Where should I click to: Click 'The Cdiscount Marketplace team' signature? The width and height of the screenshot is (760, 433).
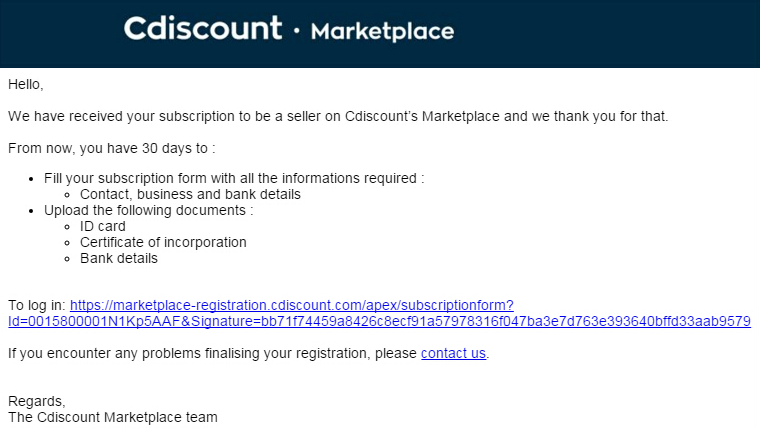click(112, 417)
